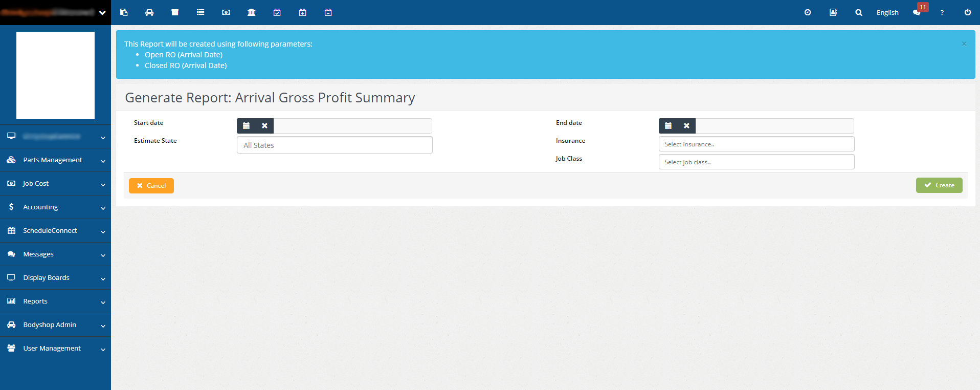
Task: Open the Estimate State All States dropdown
Action: [335, 145]
